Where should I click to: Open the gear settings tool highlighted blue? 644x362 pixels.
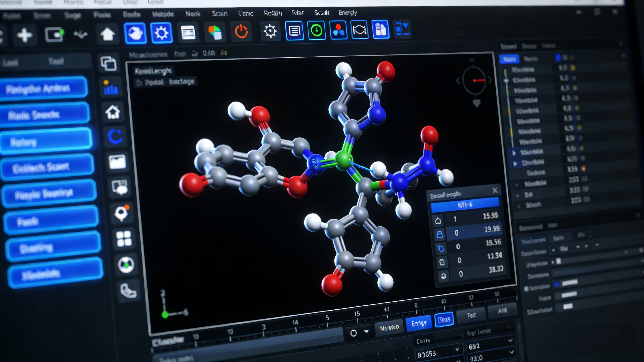pyautogui.click(x=161, y=33)
